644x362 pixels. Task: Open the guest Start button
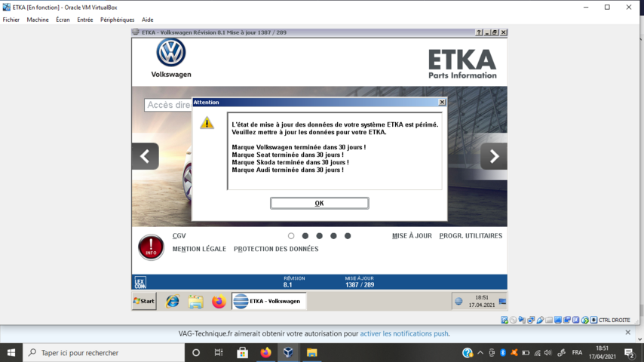coord(144,301)
